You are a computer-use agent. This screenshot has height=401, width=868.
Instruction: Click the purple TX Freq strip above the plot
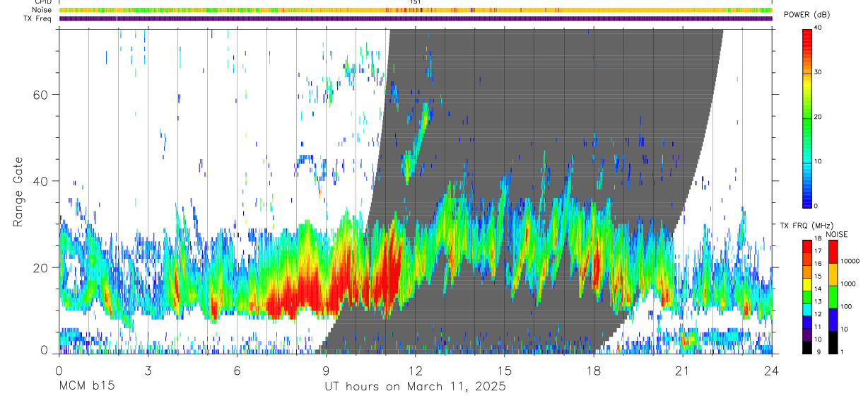pos(416,18)
